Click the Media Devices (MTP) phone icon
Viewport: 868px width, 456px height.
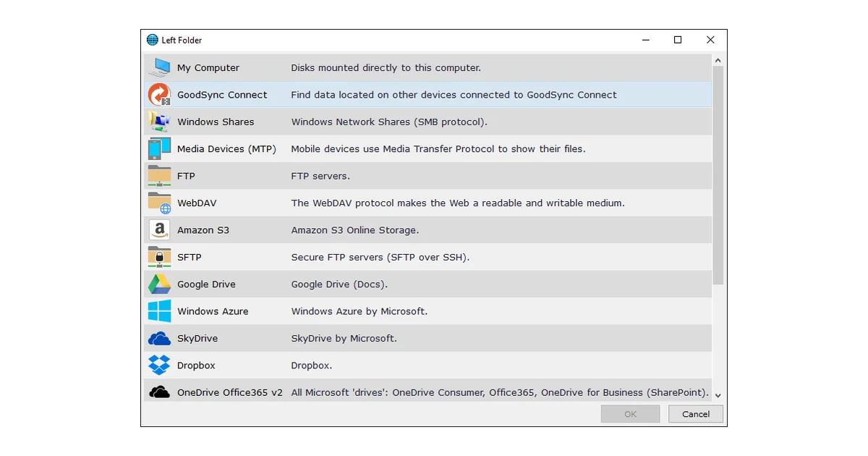(159, 148)
